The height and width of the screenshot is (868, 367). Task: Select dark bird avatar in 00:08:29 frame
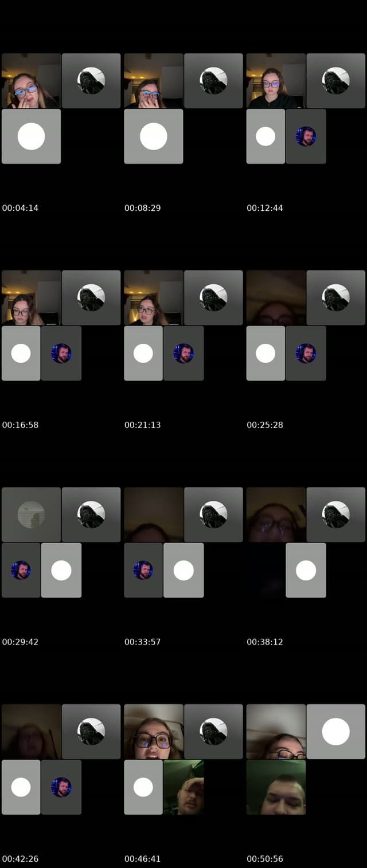(213, 81)
